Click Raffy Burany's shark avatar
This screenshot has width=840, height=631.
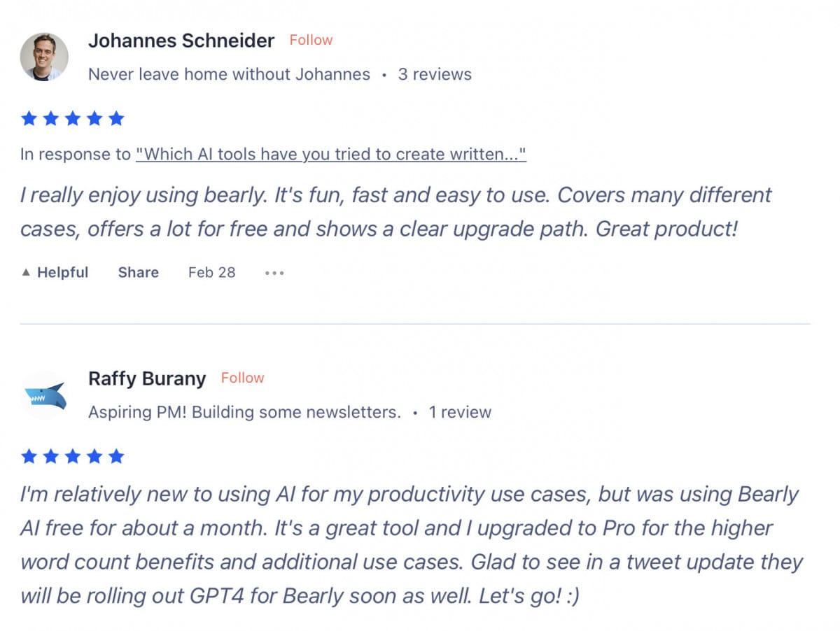pyautogui.click(x=44, y=395)
